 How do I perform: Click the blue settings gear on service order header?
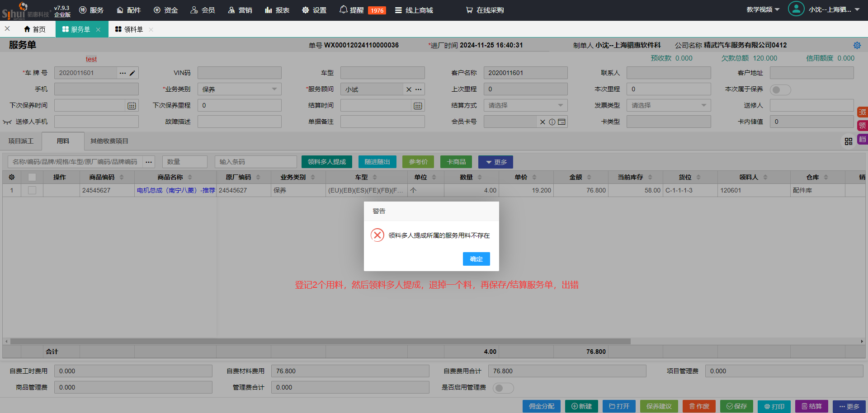(x=857, y=46)
